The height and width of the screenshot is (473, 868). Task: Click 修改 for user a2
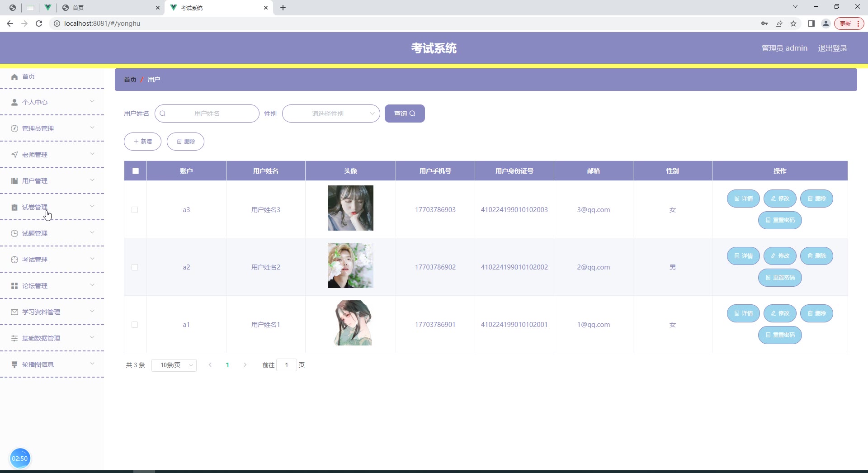point(780,256)
